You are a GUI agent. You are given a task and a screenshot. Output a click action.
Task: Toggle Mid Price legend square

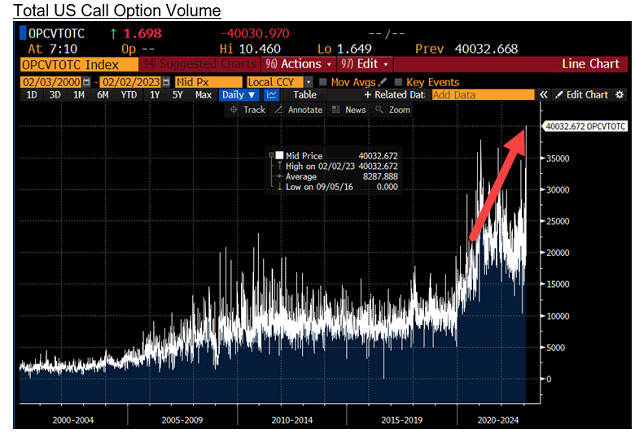279,155
